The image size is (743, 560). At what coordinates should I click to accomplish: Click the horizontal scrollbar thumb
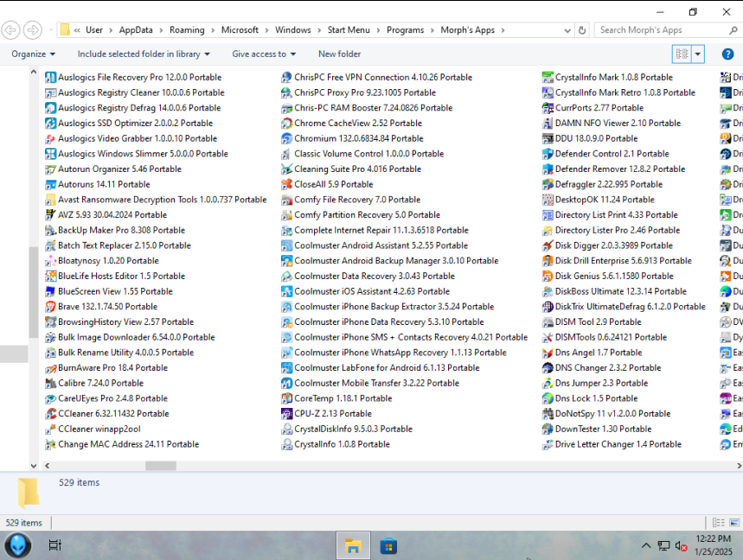(x=161, y=466)
